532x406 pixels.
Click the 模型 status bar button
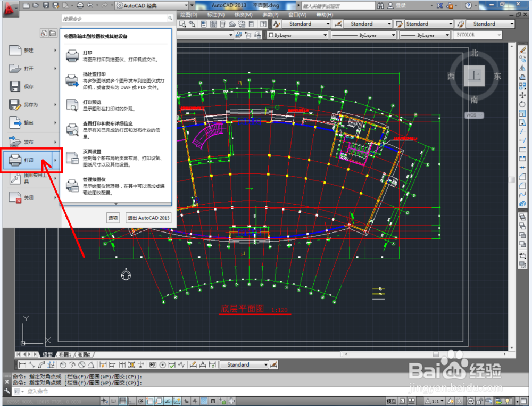[392, 401]
